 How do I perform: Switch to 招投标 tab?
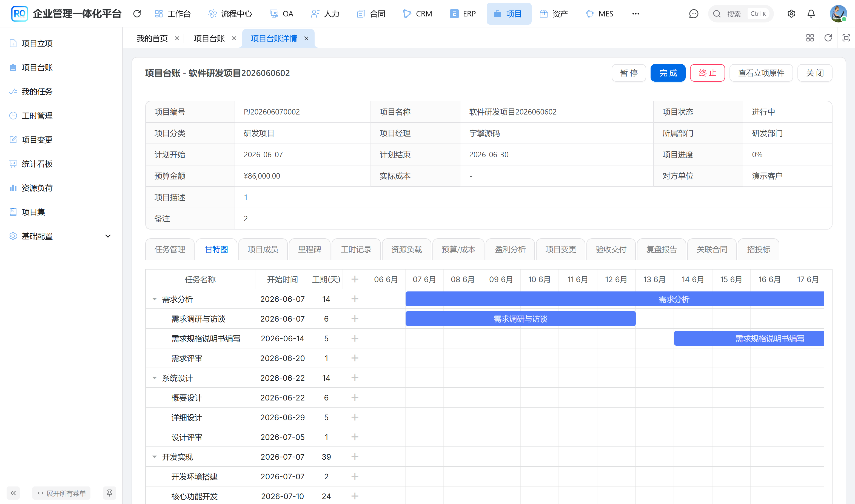coord(759,249)
